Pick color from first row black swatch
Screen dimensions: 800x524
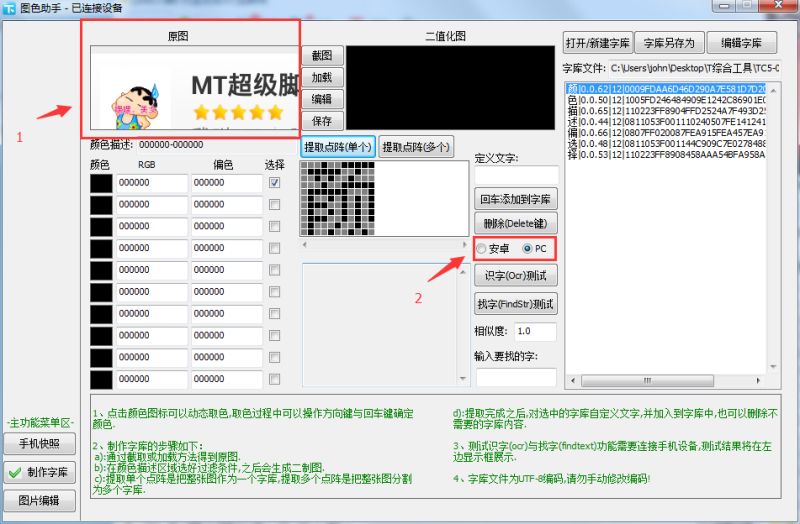click(x=101, y=183)
